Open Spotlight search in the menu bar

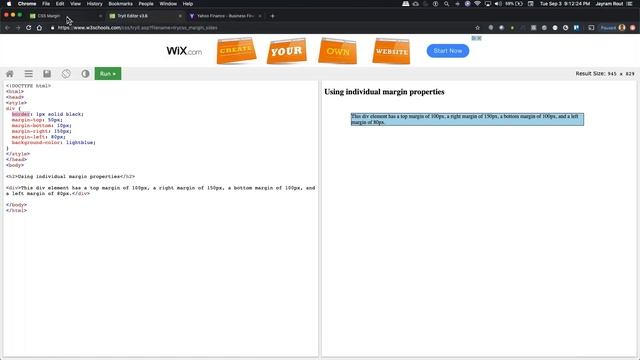[447, 4]
